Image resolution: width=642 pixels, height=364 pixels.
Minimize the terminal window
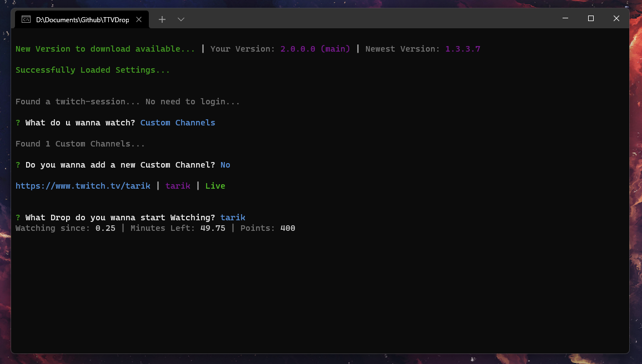tap(565, 18)
